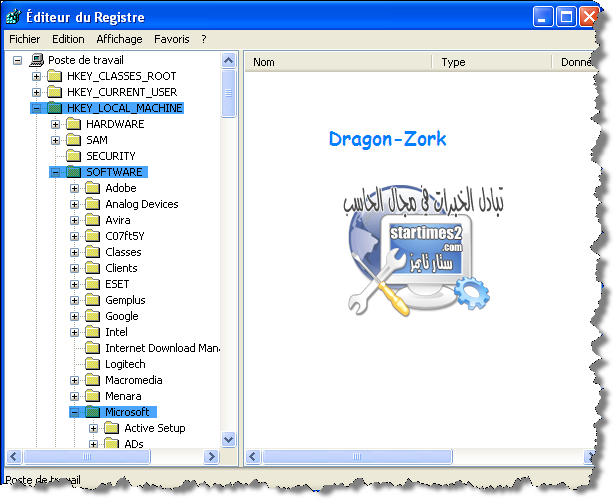Click the Active Setup folder icon
Viewport: 613px width, 500px height.
[x=112, y=428]
